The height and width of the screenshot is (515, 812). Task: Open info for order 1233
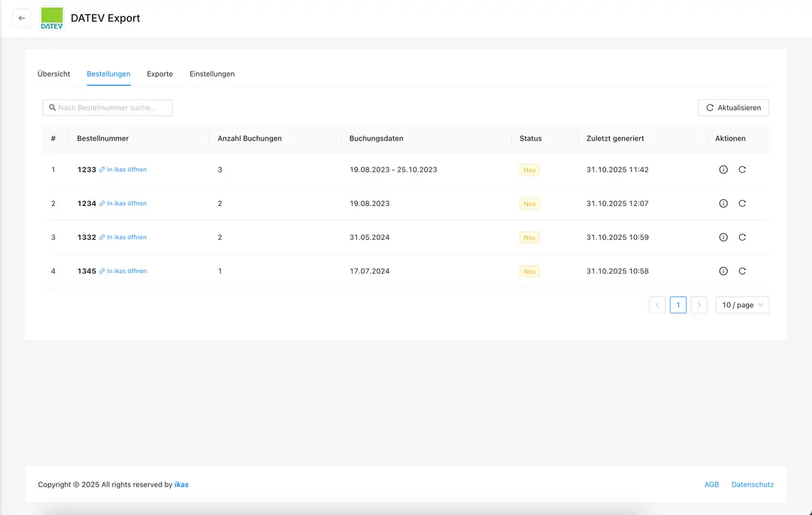723,170
